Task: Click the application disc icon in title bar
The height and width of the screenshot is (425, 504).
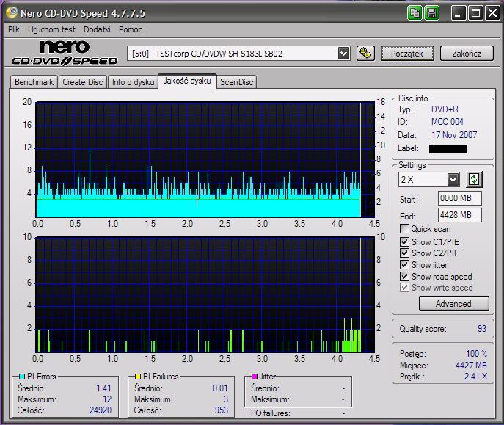Action: tap(11, 12)
